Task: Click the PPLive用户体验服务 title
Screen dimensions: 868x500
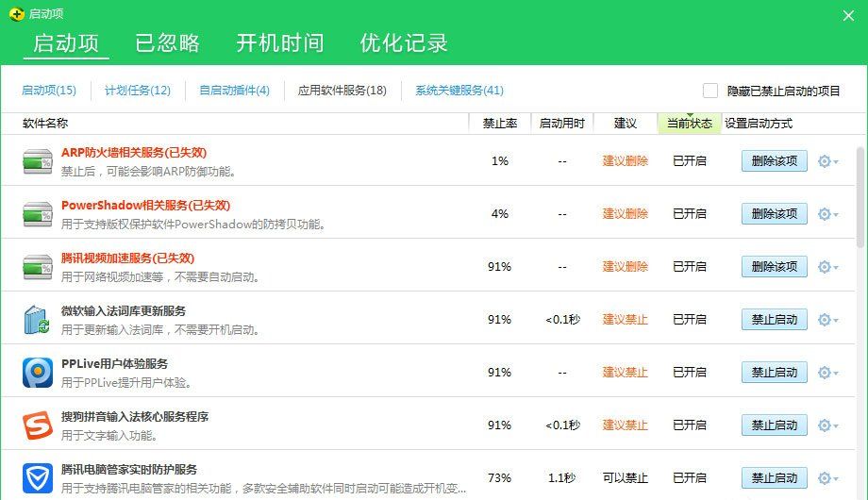Action: point(114,364)
